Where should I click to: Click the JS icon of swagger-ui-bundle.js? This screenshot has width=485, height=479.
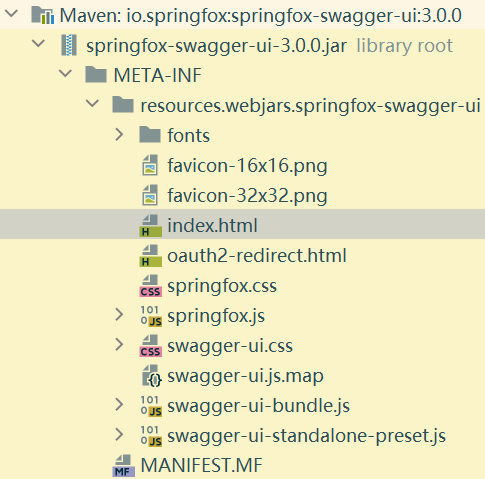point(151,406)
